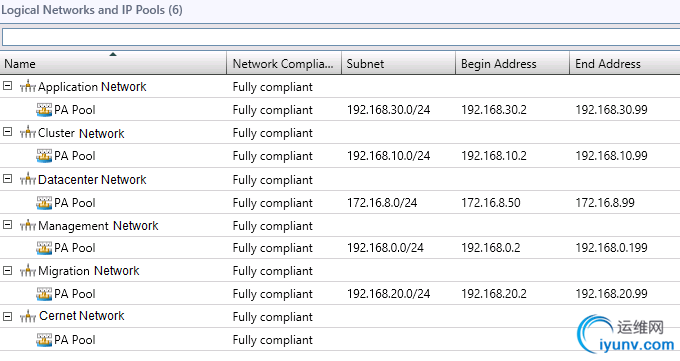680x361 pixels.
Task: Click the Cernet Network logical network icon
Action: tap(28, 316)
